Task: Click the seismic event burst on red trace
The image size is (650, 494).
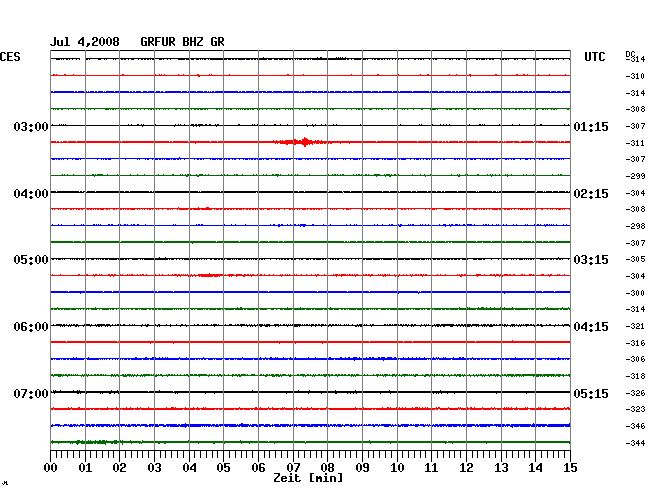Action: (303, 142)
